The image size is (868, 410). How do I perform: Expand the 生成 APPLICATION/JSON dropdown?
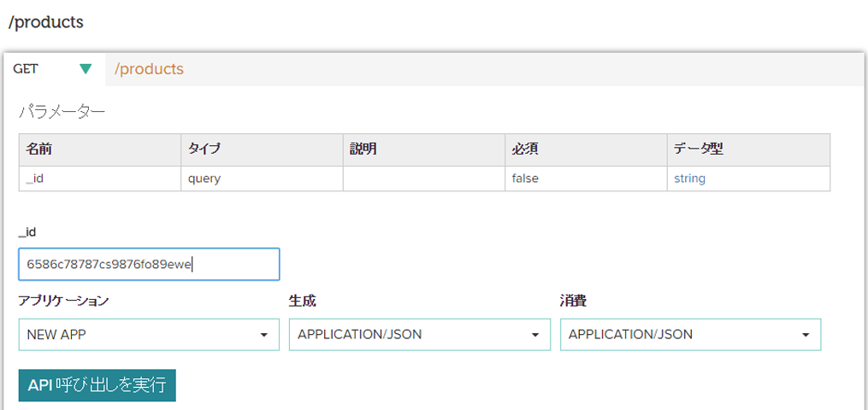419,335
